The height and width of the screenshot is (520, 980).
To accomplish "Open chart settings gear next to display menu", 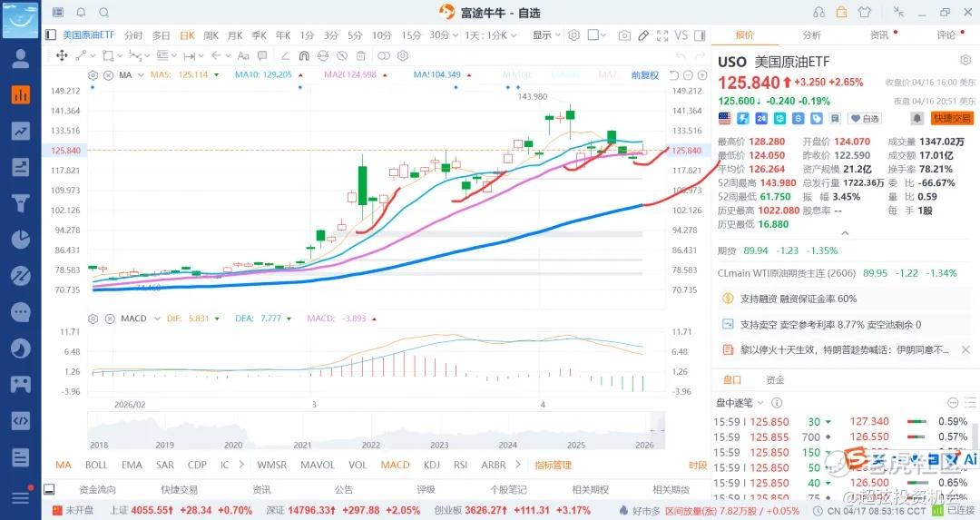I will point(573,35).
